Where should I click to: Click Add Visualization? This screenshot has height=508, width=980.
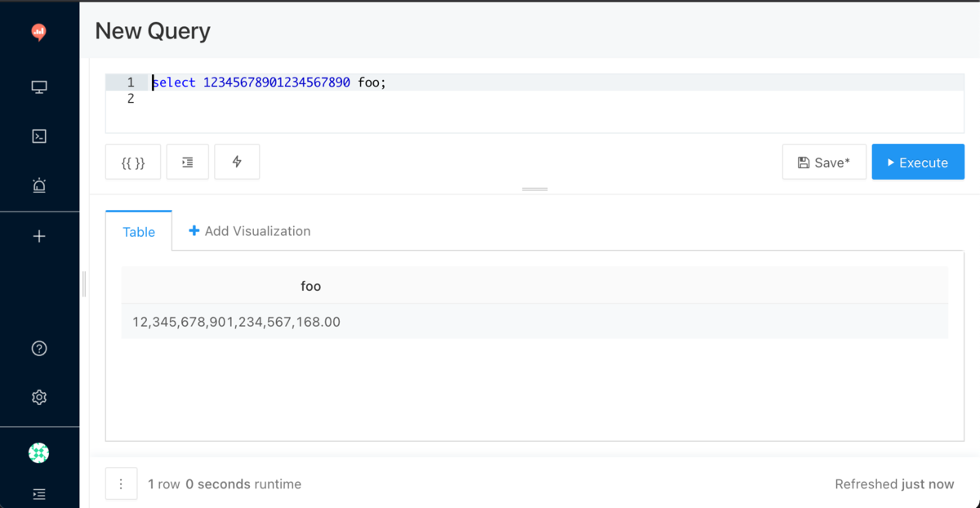click(249, 231)
